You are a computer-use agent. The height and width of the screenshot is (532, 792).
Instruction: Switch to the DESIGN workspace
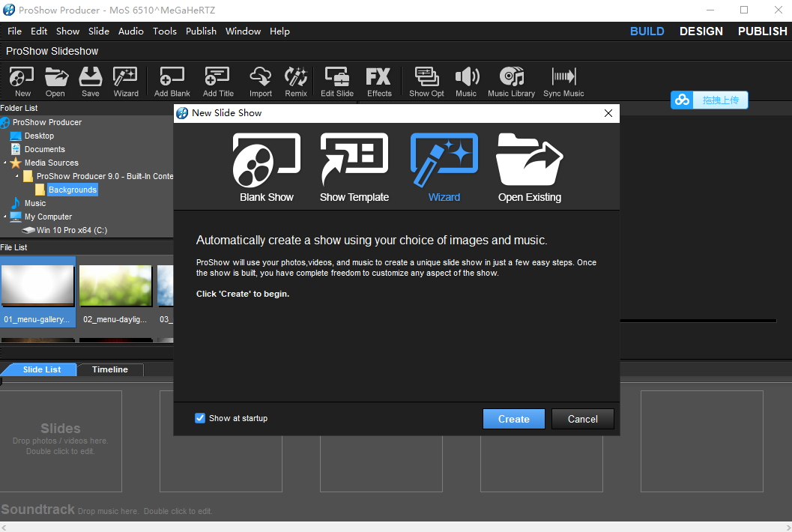(x=701, y=31)
